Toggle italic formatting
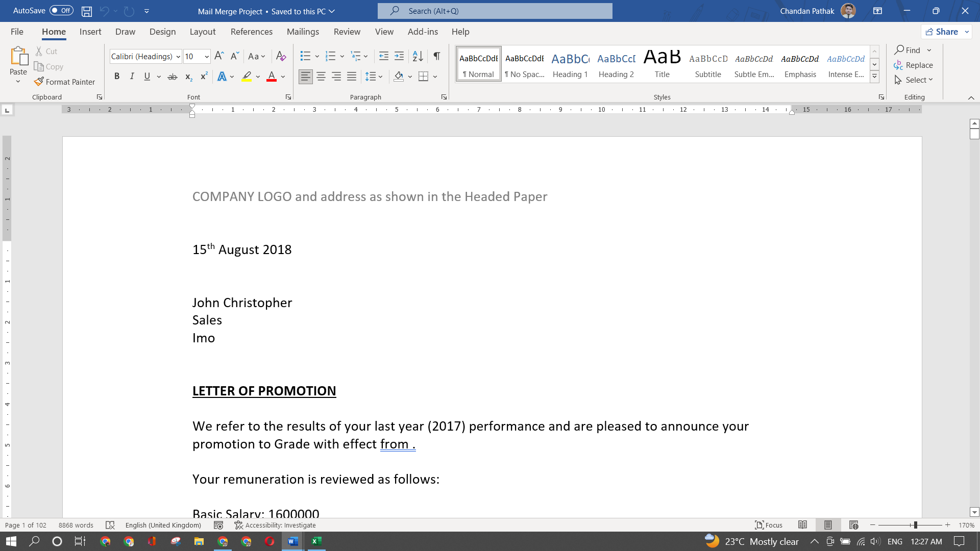The width and height of the screenshot is (980, 551). coord(132,77)
